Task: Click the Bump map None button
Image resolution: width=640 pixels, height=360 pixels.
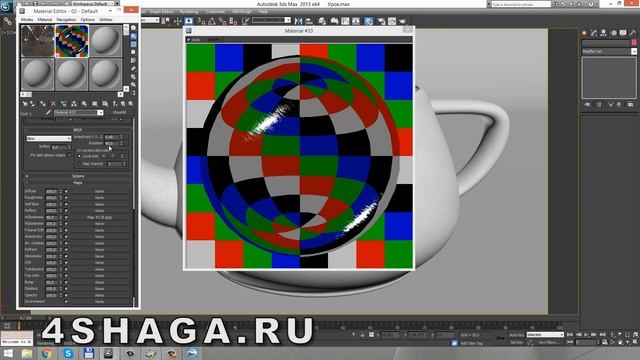Action: (99, 282)
